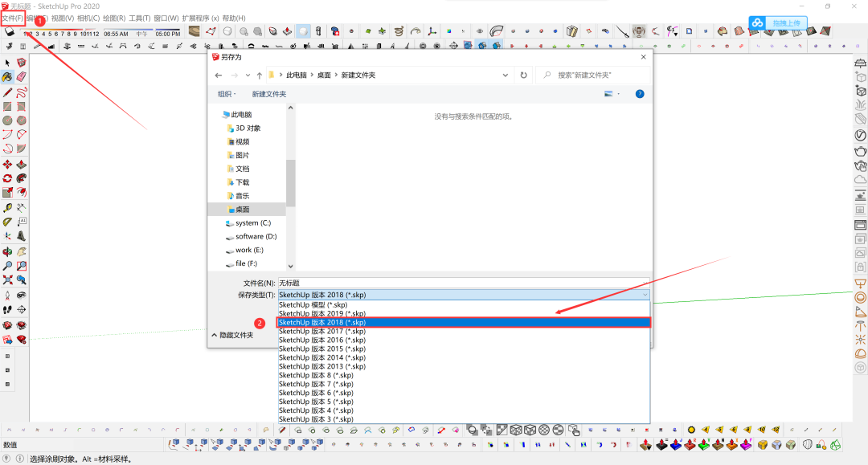Select the arrow Select tool
The width and height of the screenshot is (868, 465).
7,63
